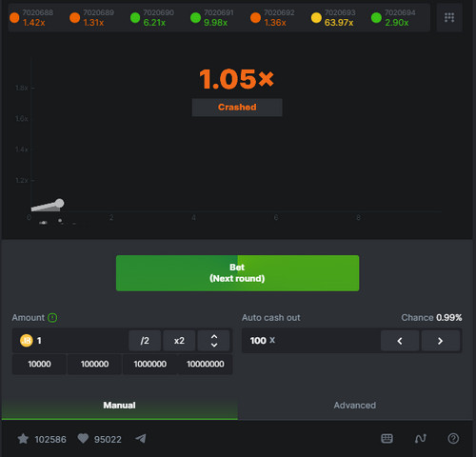Image resolution: width=476 pixels, height=457 pixels.
Task: Open round 7020693 with 63.97x result
Action: point(333,18)
